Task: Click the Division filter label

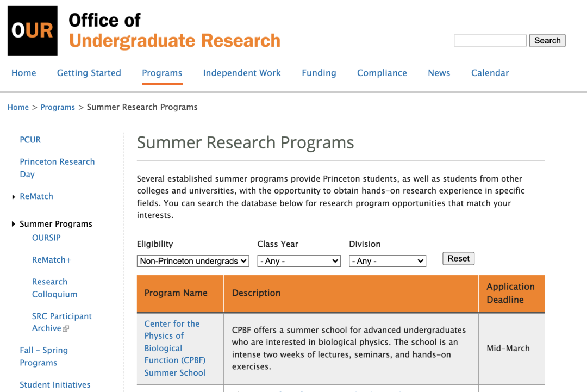Action: 365,244
